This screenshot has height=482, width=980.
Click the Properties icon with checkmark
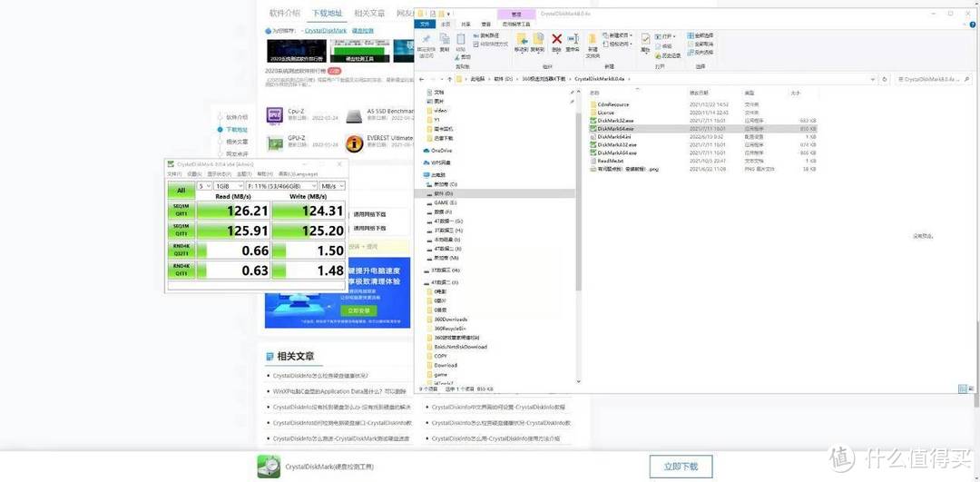[x=646, y=39]
